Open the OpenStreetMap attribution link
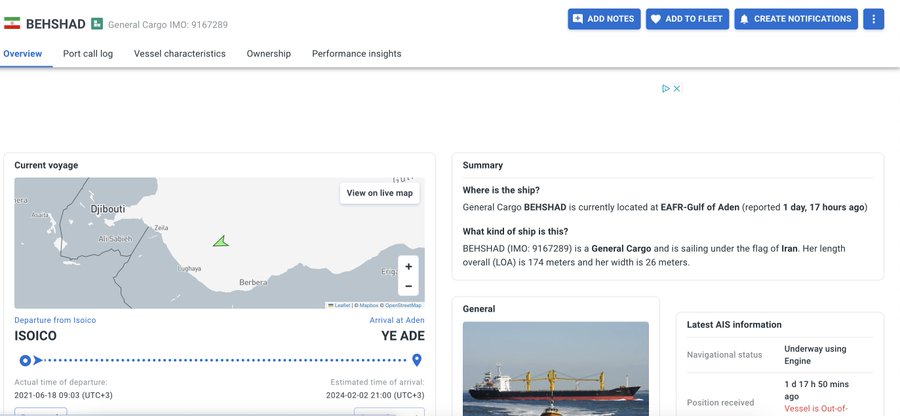Viewport: 900px width, 416px height. (403, 305)
